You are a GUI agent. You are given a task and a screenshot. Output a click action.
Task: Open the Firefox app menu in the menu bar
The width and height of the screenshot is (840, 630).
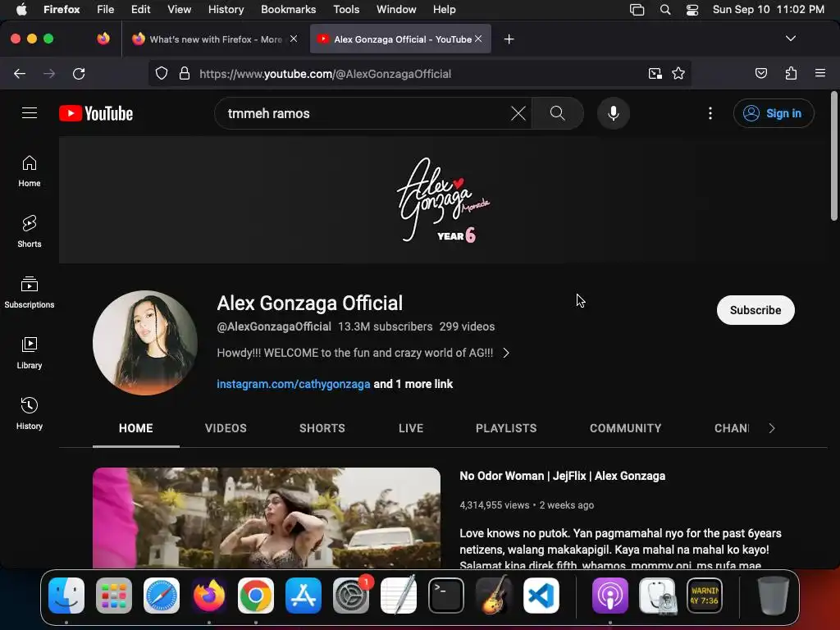[62, 9]
